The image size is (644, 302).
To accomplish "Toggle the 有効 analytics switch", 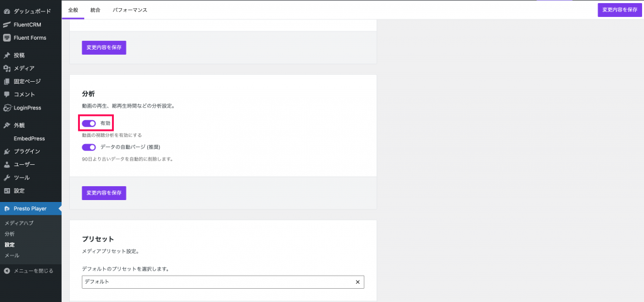I will click(x=89, y=123).
